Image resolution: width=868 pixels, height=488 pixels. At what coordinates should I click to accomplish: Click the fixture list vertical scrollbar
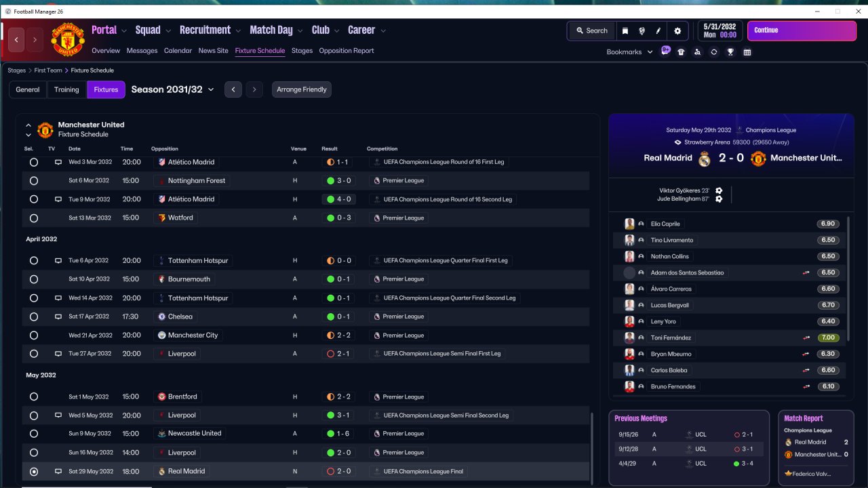click(x=592, y=447)
